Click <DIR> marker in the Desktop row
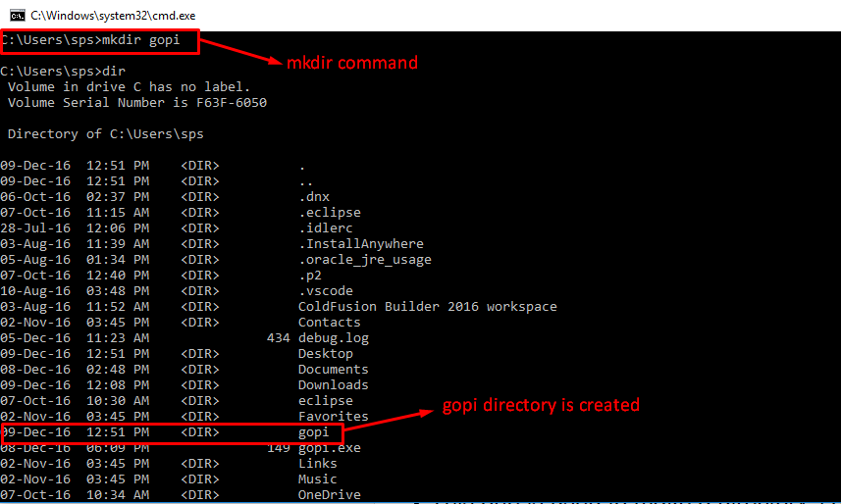 [200, 353]
